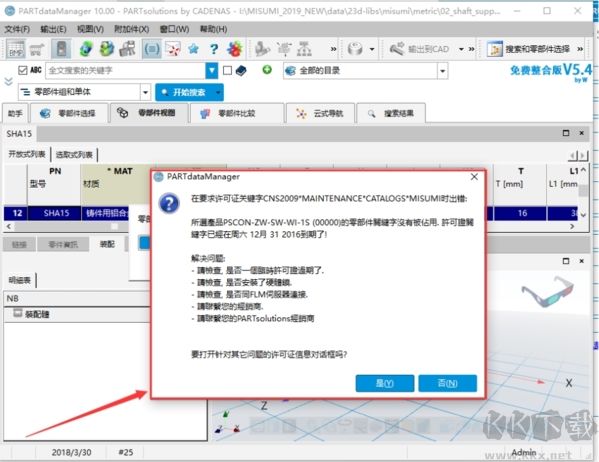Expand the 全部的目录 catalog dropdown
Screen dimensions: 599x462
click(x=442, y=71)
